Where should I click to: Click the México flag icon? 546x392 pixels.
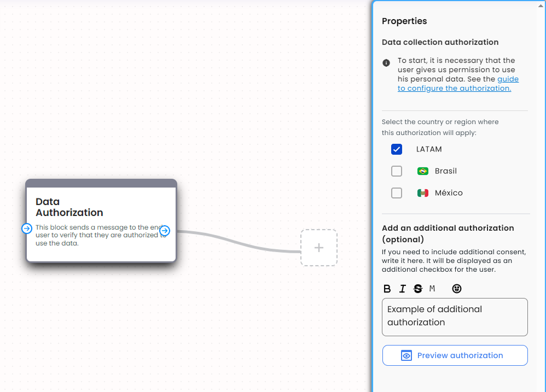(422, 192)
